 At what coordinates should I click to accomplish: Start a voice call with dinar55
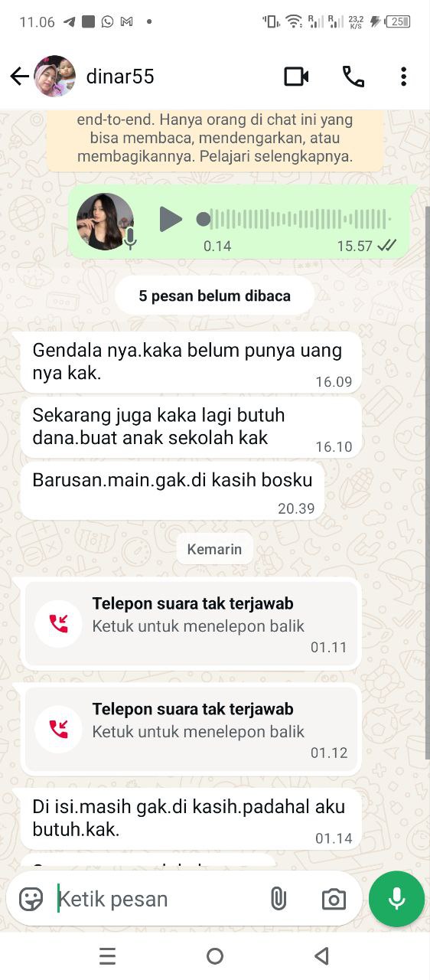[x=353, y=77]
